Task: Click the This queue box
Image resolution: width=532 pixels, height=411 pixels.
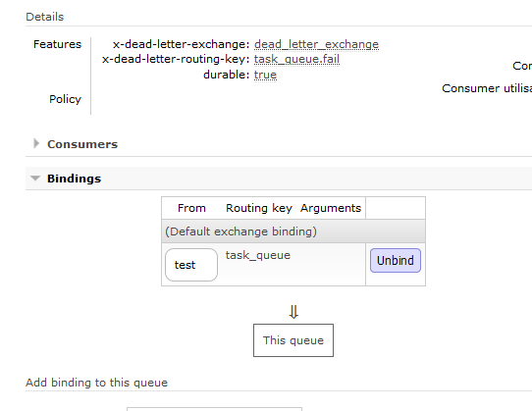Action: click(x=293, y=340)
